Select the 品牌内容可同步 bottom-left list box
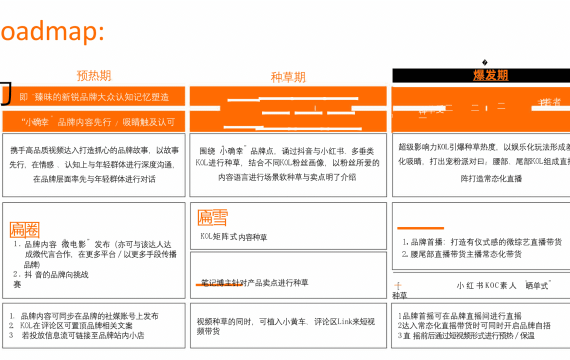This screenshot has height=360, width=570. [94, 325]
